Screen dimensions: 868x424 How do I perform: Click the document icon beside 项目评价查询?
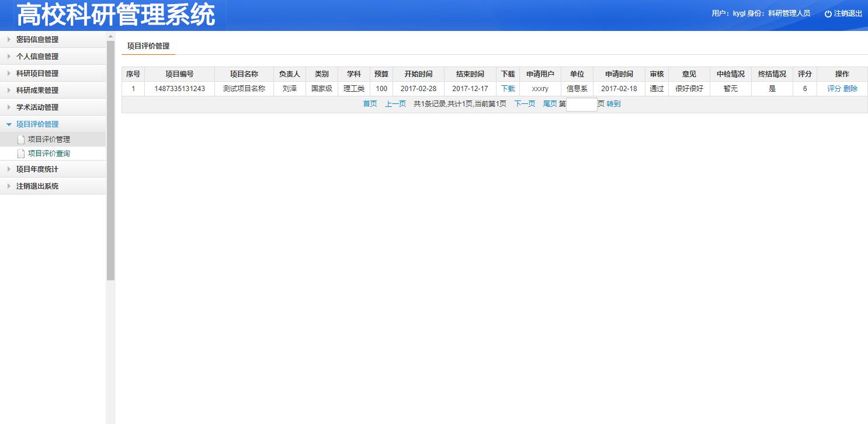(21, 154)
